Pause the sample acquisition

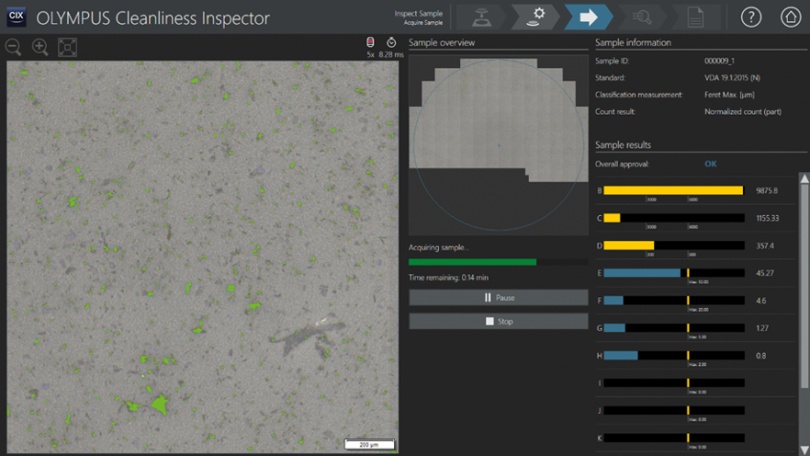[x=498, y=298]
